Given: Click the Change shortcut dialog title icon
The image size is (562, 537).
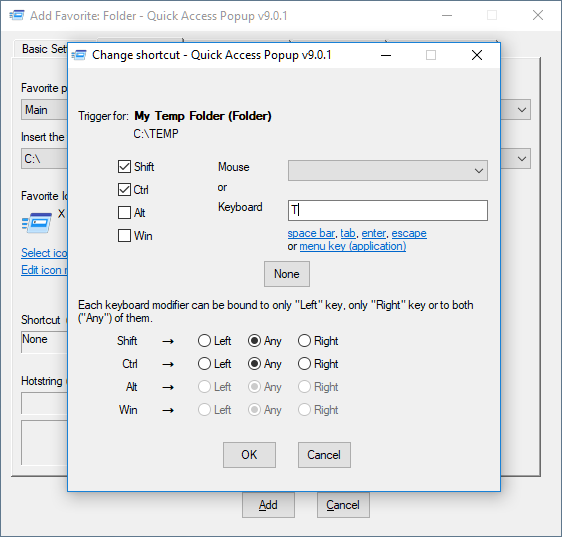Looking at the screenshot, I should pyautogui.click(x=79, y=55).
